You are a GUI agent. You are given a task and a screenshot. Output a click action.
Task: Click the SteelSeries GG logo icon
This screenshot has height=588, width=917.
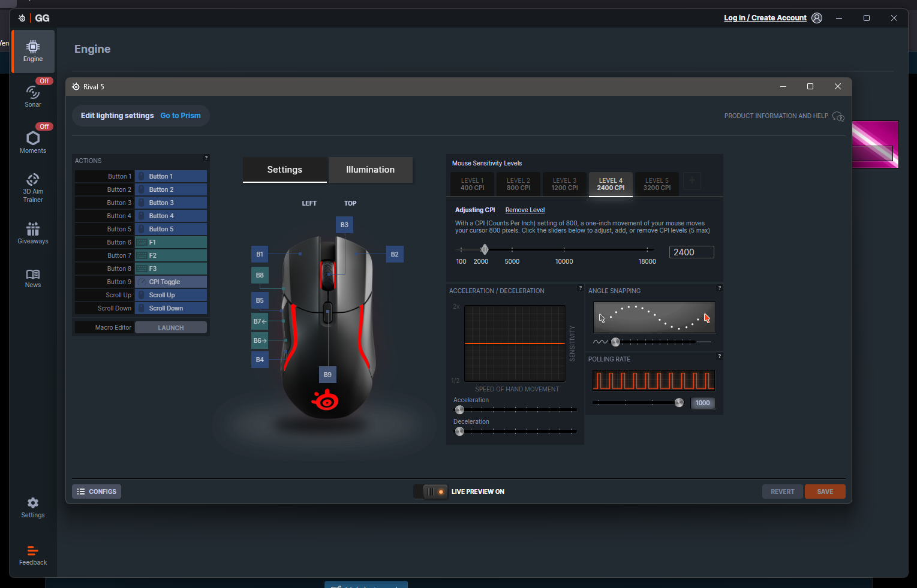coord(22,18)
